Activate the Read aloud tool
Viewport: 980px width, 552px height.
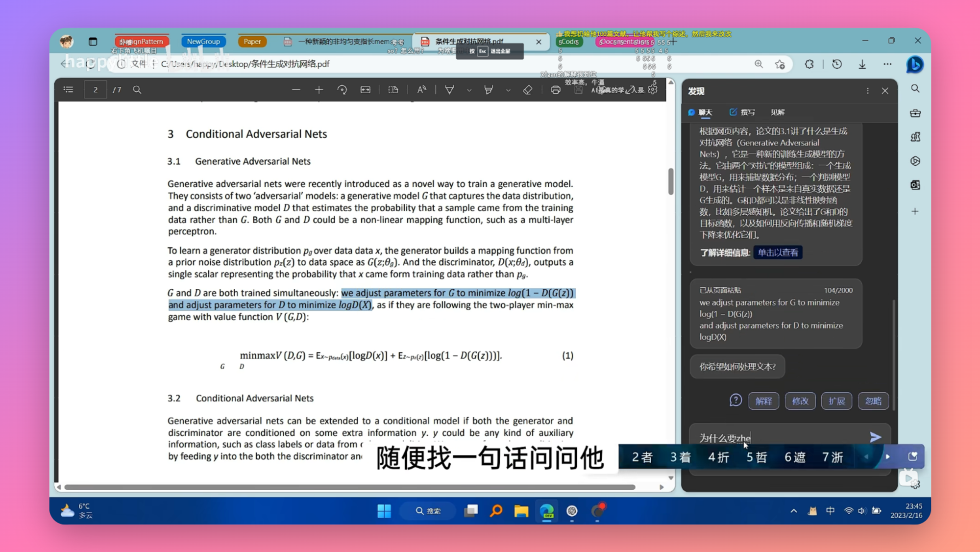(x=421, y=90)
